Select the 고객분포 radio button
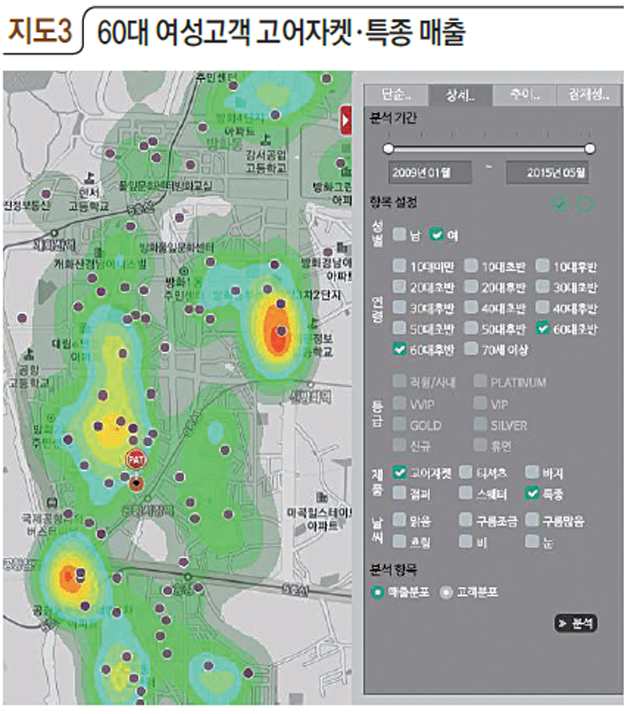The image size is (640, 714). click(x=446, y=592)
